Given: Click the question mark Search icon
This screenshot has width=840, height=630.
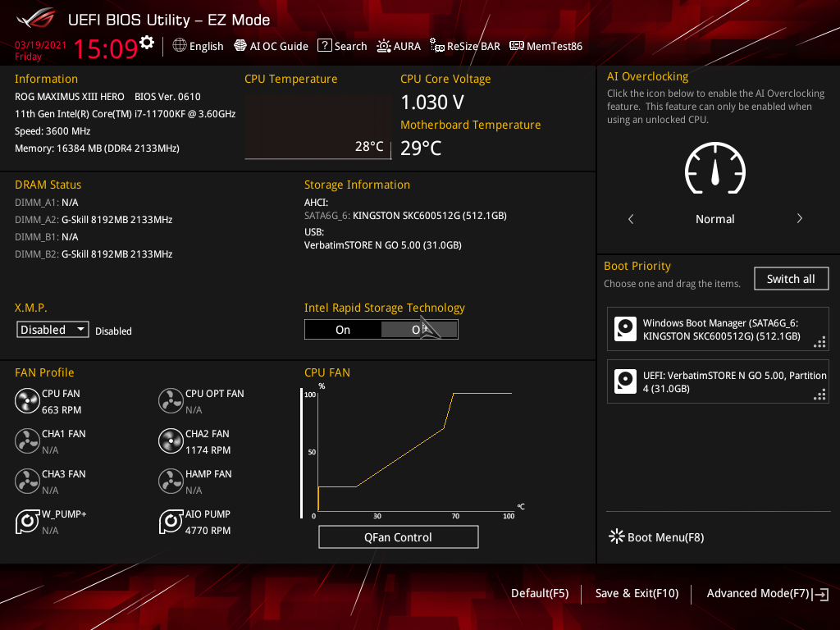Looking at the screenshot, I should pyautogui.click(x=324, y=46).
